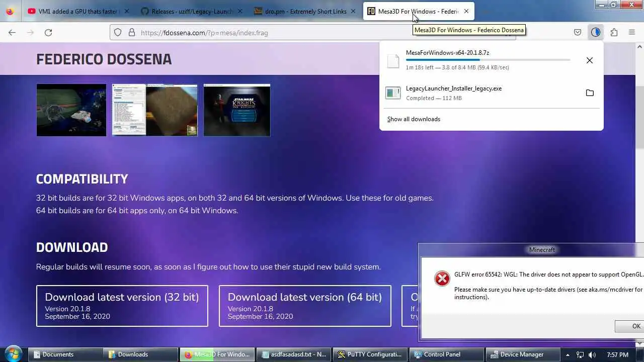Viewport: 644px width, 362px height.
Task: Click Download latest version (32 bit)
Action: point(122,306)
